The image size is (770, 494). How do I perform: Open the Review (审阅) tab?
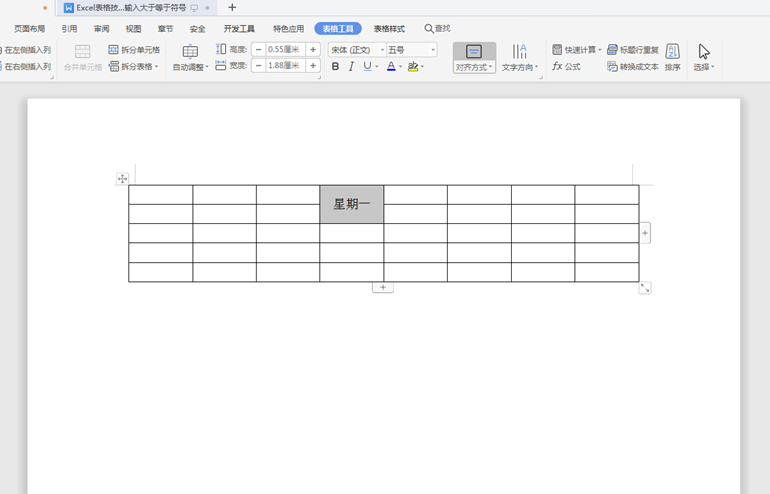coord(102,28)
